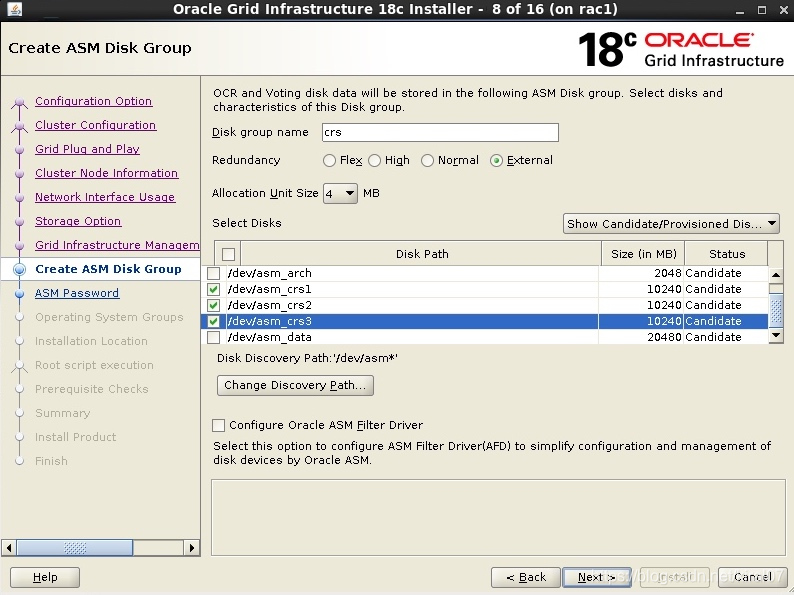794x595 pixels.
Task: Go to the Grid Plug and Play step
Action: [87, 149]
